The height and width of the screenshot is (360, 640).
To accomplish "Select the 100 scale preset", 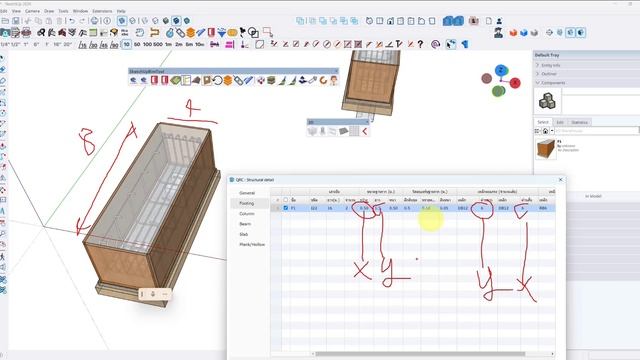I will (x=147, y=44).
